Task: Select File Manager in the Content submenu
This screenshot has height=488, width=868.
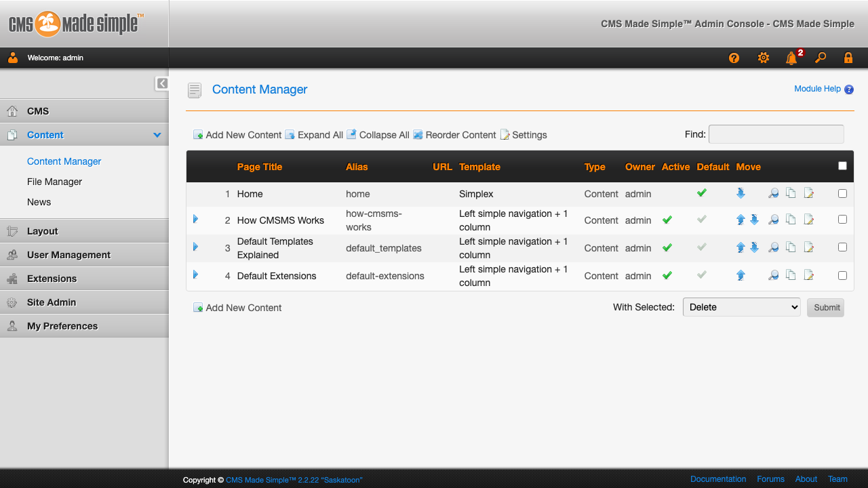Action: (x=54, y=182)
